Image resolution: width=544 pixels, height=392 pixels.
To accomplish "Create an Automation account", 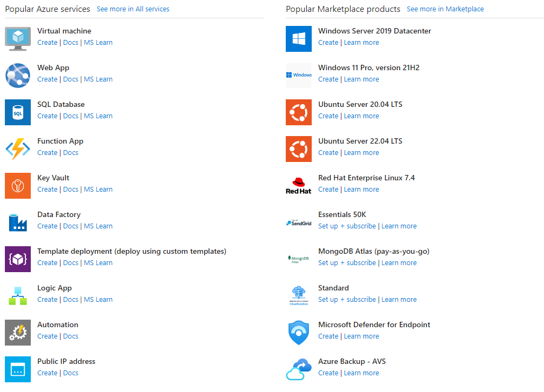I will (47, 336).
